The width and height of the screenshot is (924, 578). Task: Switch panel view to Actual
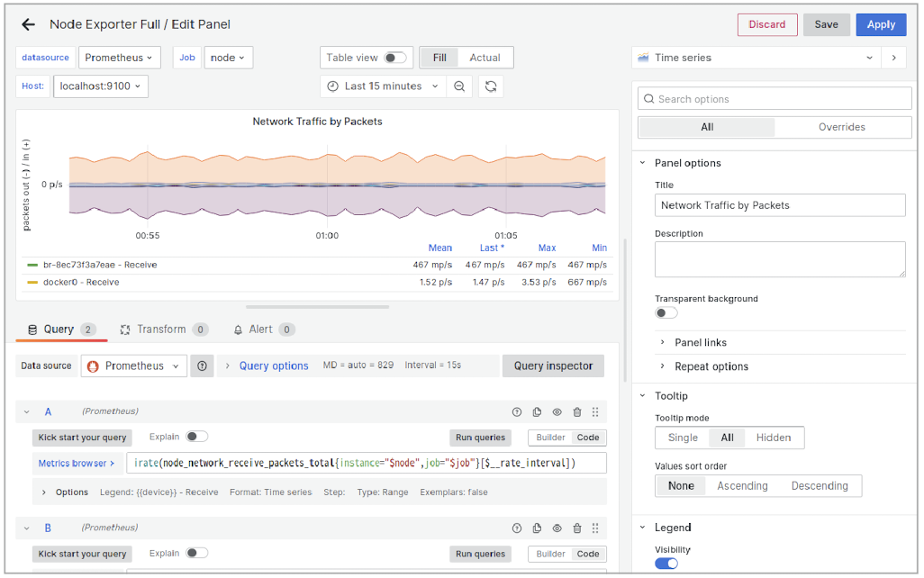[x=485, y=58]
